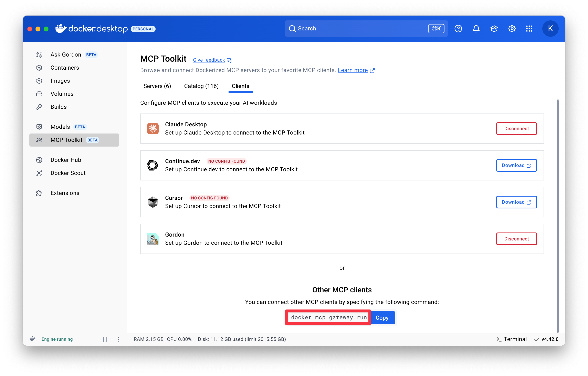Open the help question mark icon
588x376 pixels.
click(x=458, y=29)
